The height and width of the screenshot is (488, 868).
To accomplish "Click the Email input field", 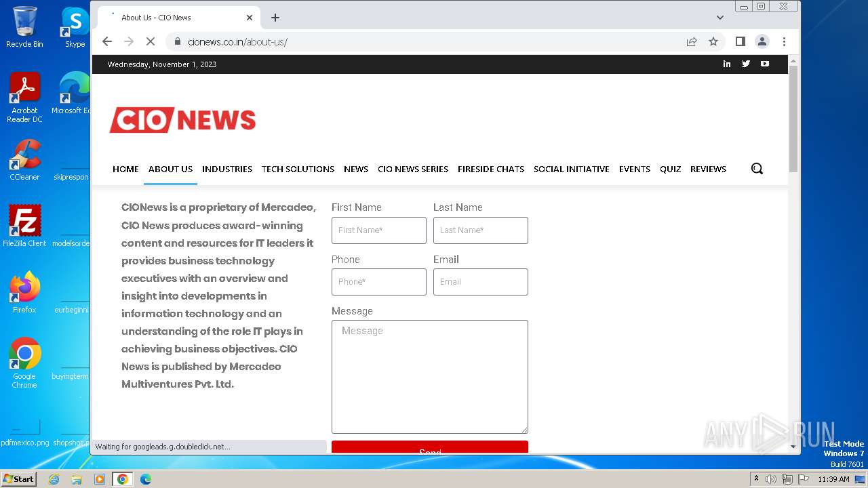I will 481,282.
